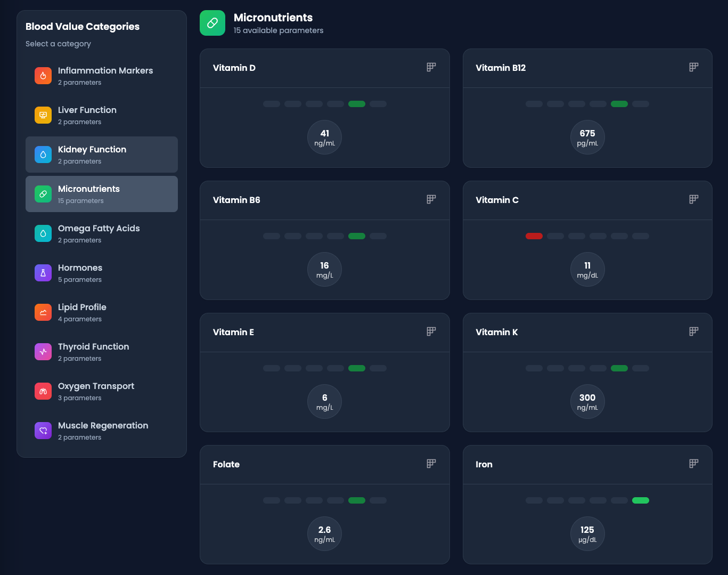The image size is (728, 575).
Task: Open the grid icon on Vitamin C card
Action: (x=694, y=199)
